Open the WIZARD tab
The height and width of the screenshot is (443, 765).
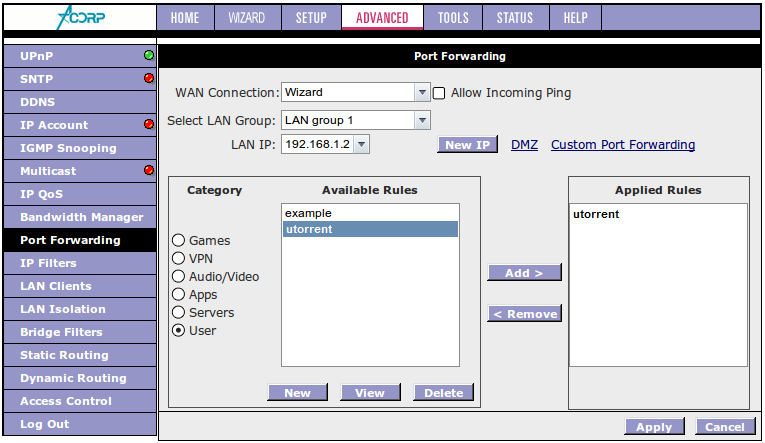(247, 18)
